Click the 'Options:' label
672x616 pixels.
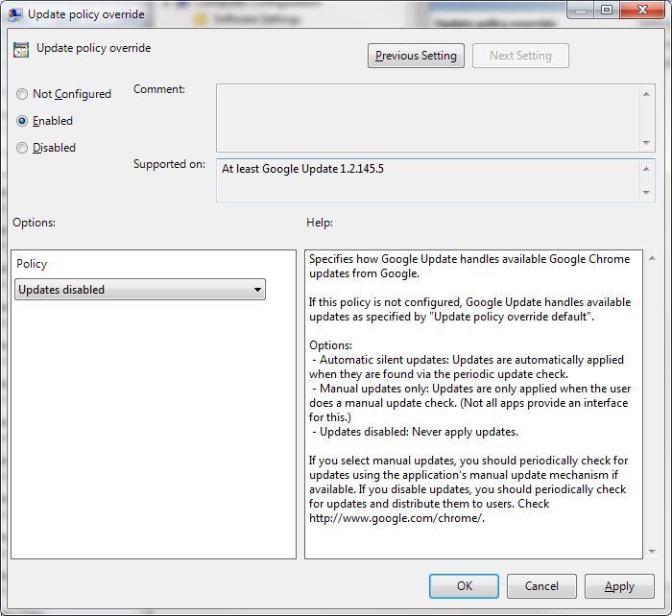(34, 223)
